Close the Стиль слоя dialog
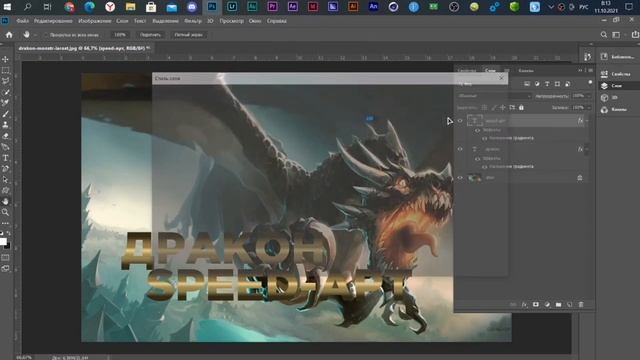The image size is (640, 360). click(x=502, y=78)
